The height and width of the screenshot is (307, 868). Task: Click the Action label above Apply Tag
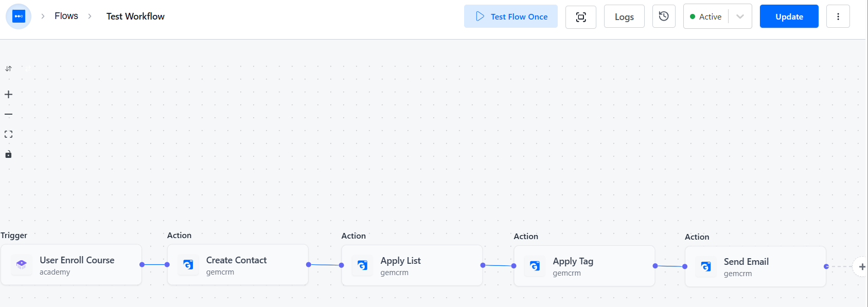tap(526, 236)
